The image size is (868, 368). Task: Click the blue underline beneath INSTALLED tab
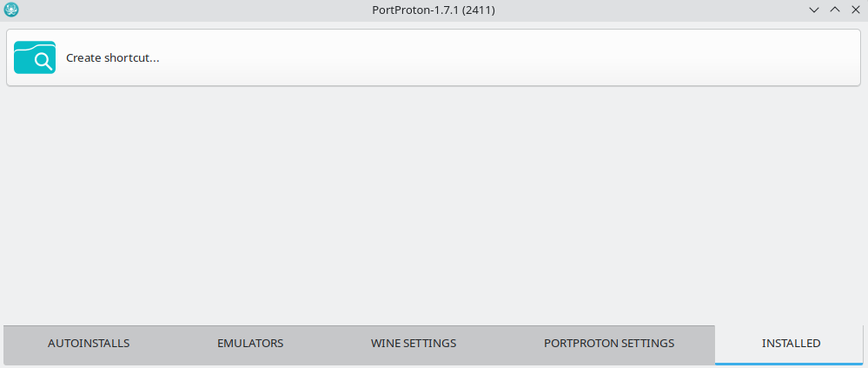[789, 364]
